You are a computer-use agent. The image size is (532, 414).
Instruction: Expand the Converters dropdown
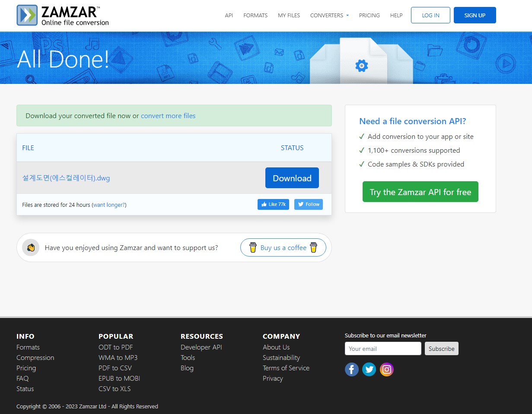(x=329, y=15)
